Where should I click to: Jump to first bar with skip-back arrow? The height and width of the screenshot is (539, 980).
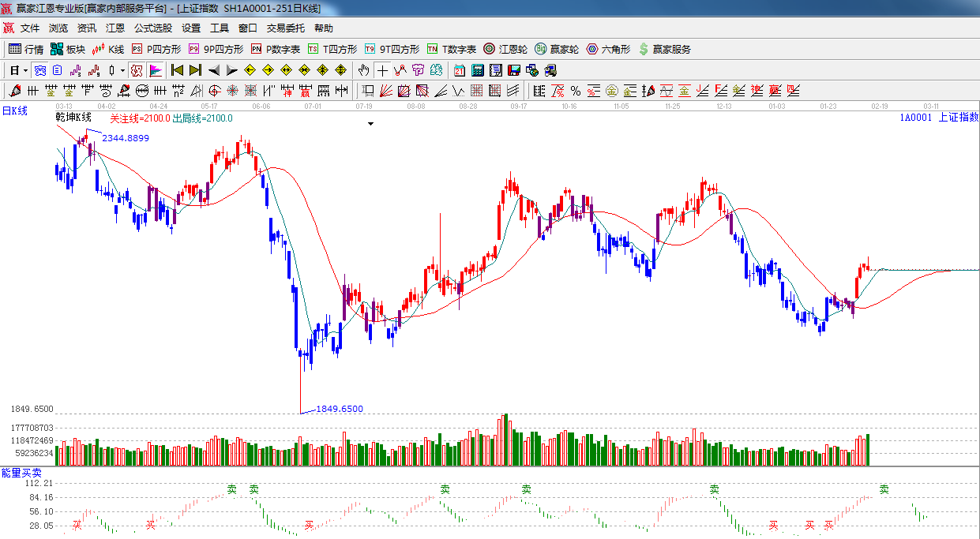click(177, 70)
